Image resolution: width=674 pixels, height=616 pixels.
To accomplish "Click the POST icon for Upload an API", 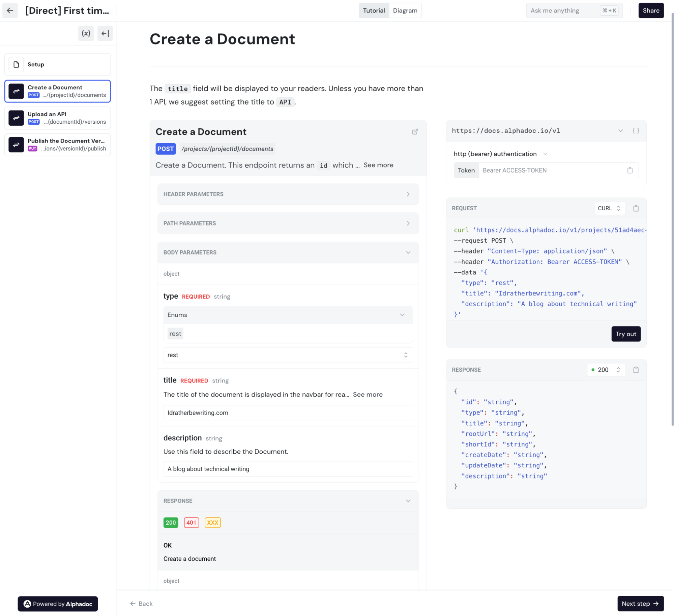I will 34,121.
